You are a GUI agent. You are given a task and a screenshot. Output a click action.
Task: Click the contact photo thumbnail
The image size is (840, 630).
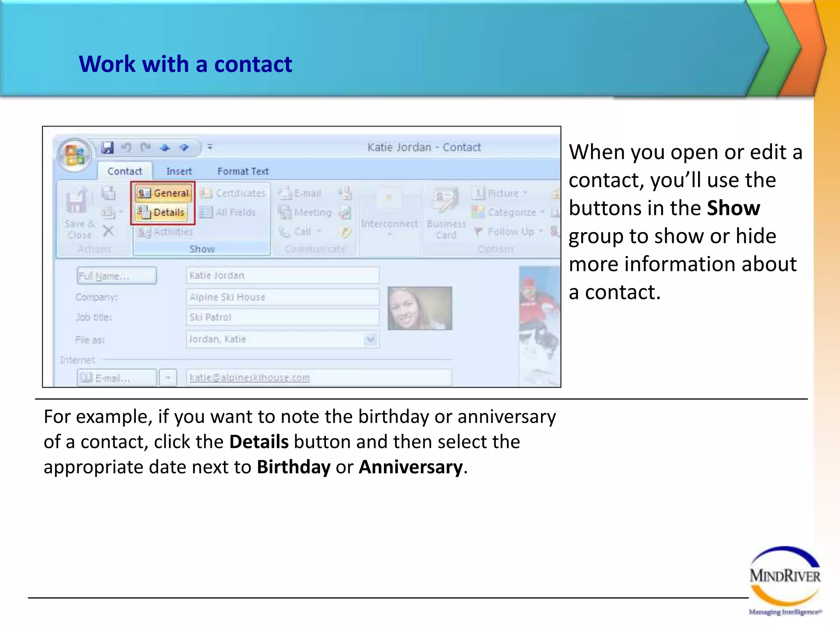pos(420,308)
